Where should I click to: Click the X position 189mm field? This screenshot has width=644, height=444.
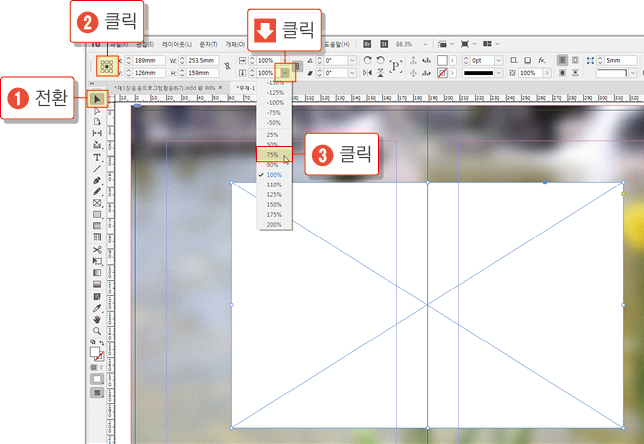pos(149,60)
